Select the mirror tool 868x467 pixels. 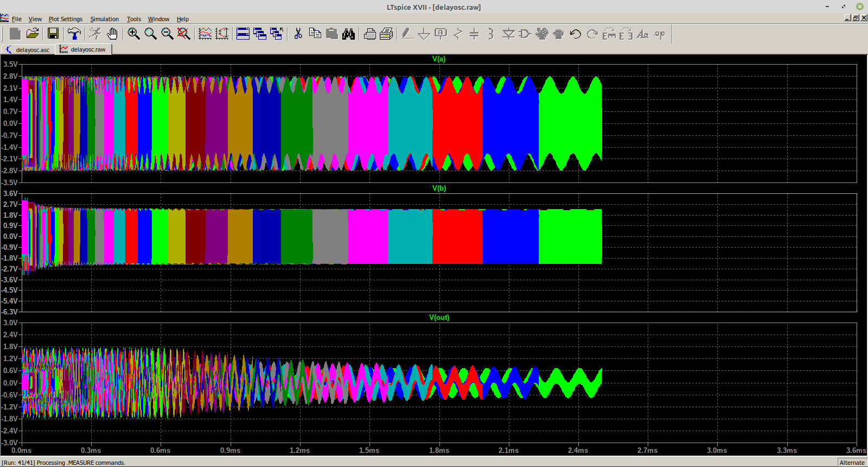[626, 34]
